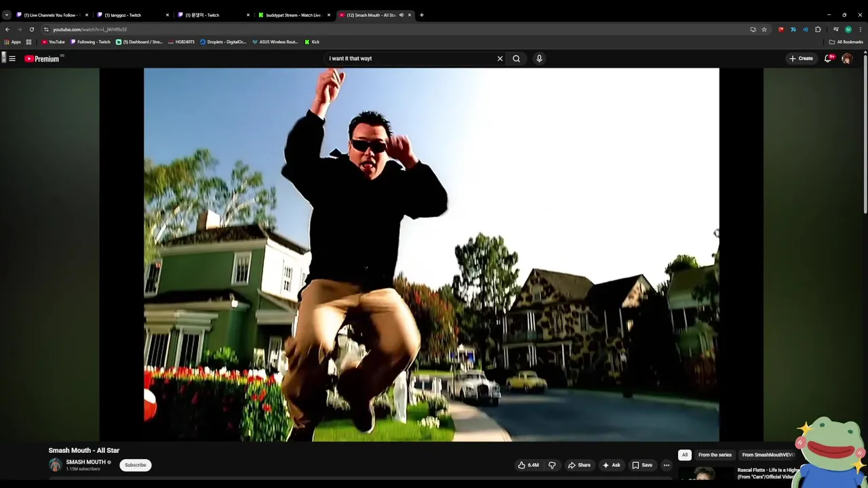Open the blue sound-wave extension icon
This screenshot has height=488, width=868.
coord(806,29)
